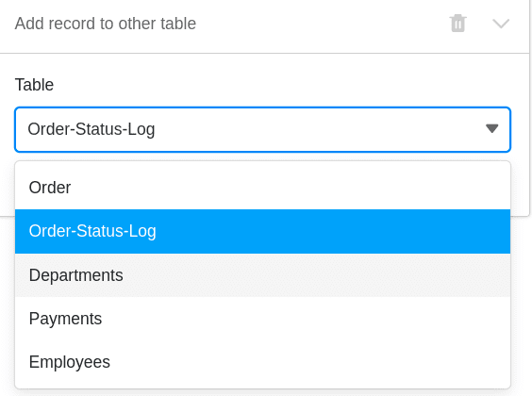532x396 pixels.
Task: Choose the highlighted Order-Status-Log option
Action: [x=262, y=231]
